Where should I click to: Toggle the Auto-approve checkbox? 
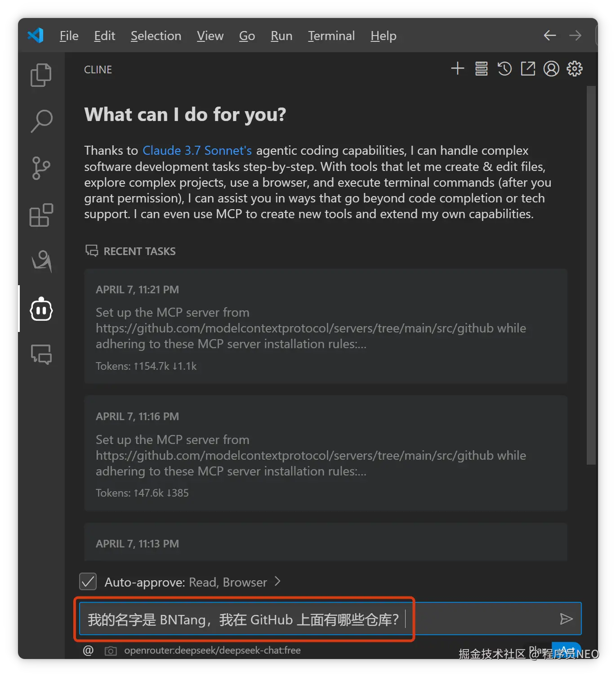88,582
